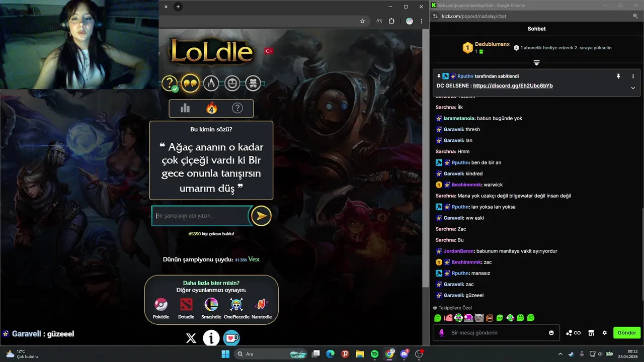Image resolution: width=644 pixels, height=362 pixels.
Task: Open channel points infinity icon
Action: (x=573, y=333)
